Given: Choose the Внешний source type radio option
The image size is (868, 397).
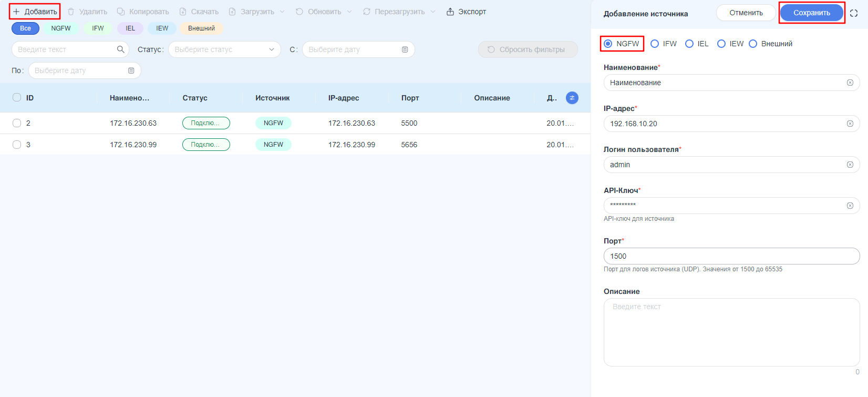Looking at the screenshot, I should (x=753, y=44).
